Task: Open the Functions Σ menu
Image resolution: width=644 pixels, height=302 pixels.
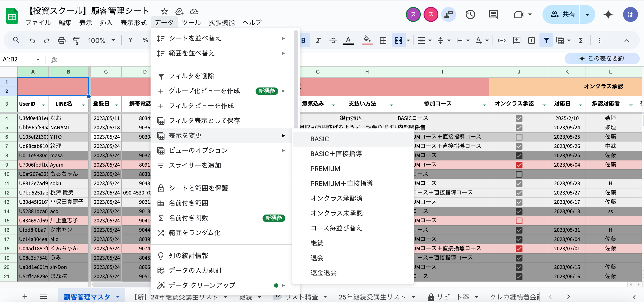Action: point(581,40)
